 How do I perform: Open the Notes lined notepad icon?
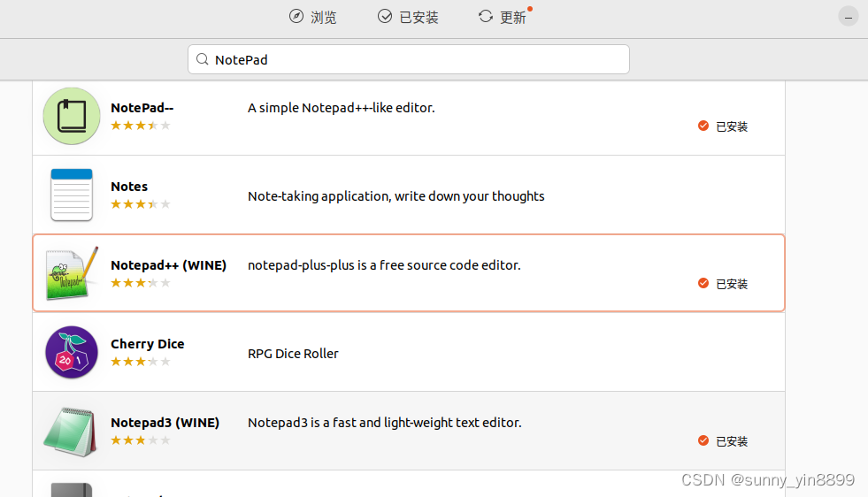point(72,195)
